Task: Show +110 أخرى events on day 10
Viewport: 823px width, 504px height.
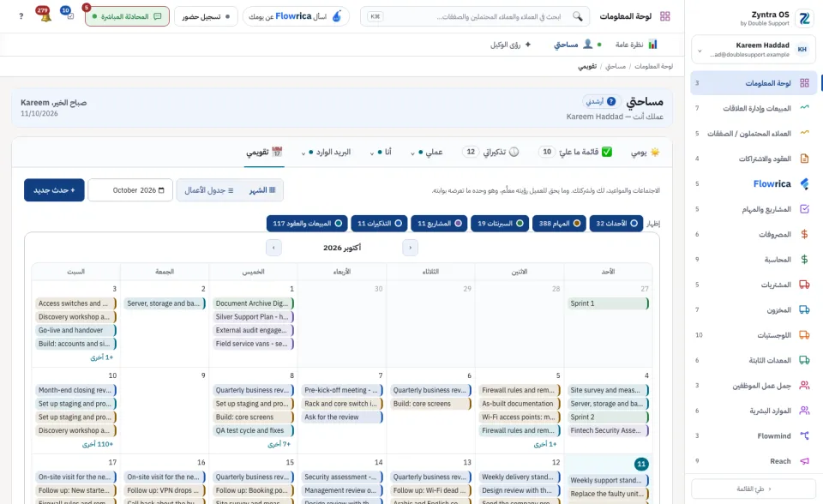Action: click(x=98, y=444)
